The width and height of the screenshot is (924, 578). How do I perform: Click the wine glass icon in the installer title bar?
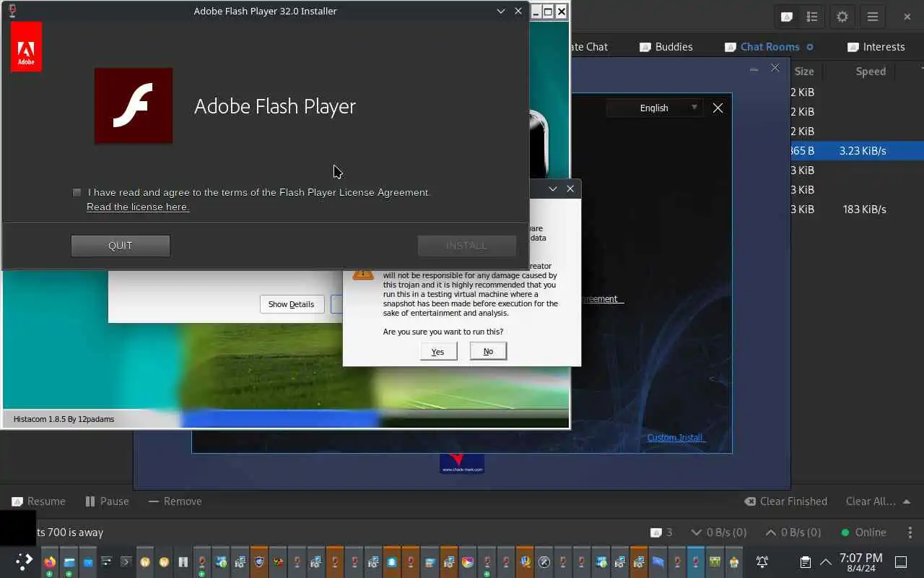click(x=12, y=11)
